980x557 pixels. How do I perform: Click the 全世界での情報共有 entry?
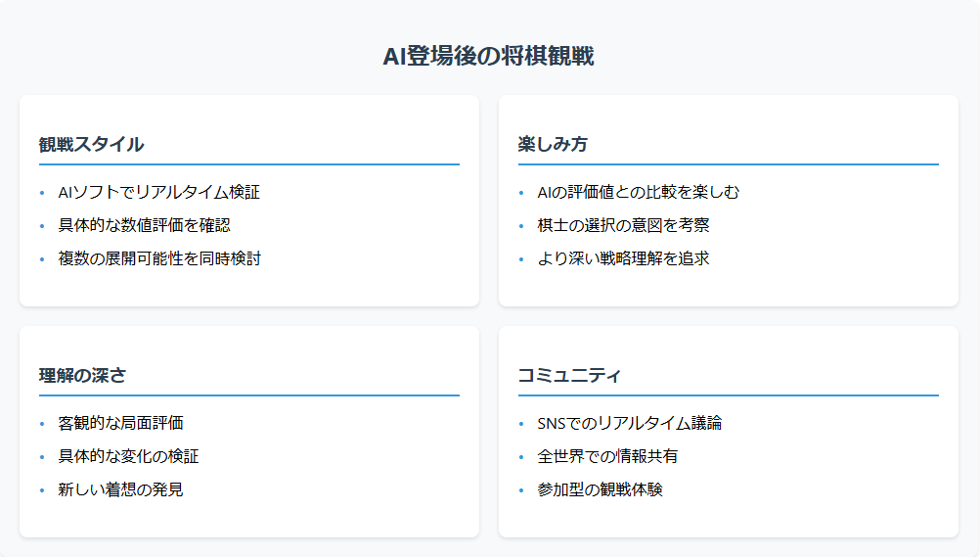tap(607, 456)
